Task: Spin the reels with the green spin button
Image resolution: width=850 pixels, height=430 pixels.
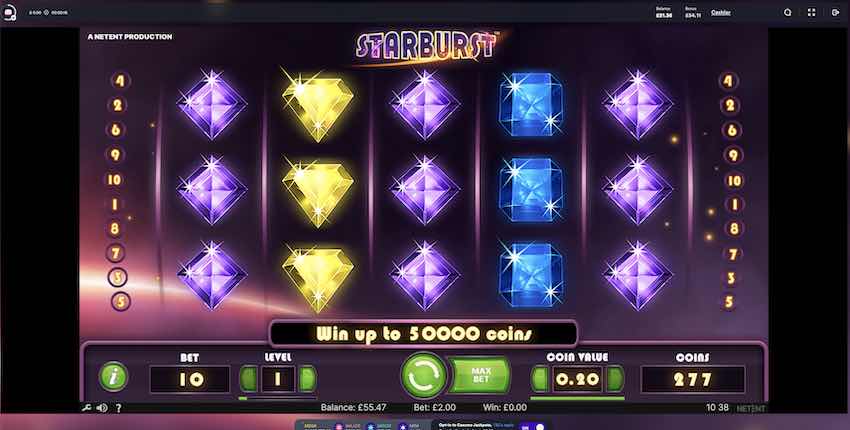Action: pyautogui.click(x=424, y=376)
